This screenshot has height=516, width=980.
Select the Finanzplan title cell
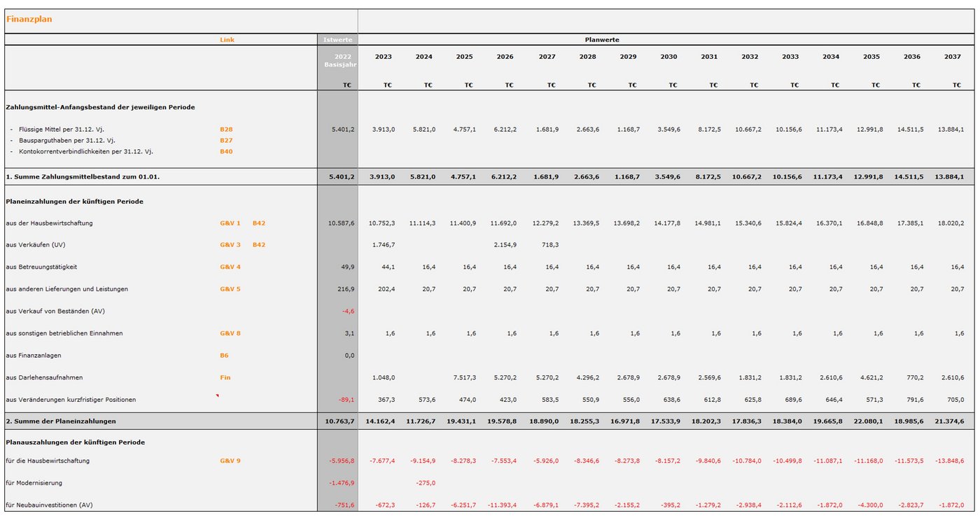pyautogui.click(x=29, y=20)
